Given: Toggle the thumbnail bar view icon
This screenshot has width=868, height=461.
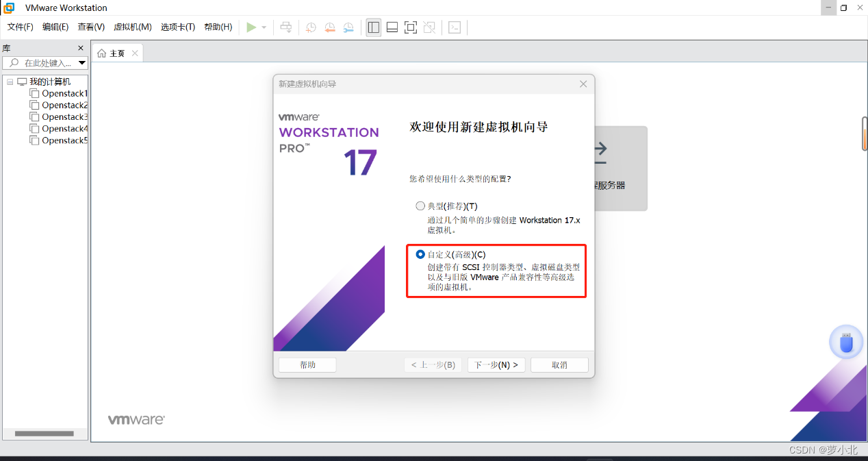Looking at the screenshot, I should pyautogui.click(x=392, y=27).
